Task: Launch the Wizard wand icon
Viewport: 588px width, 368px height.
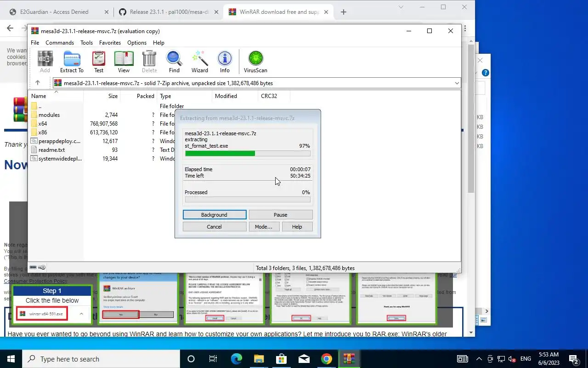Action: click(200, 62)
